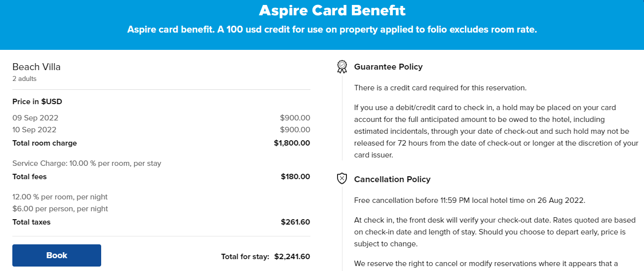Select the 10 Sep 2022 nightly rate row
This screenshot has height=271, width=644.
point(161,130)
